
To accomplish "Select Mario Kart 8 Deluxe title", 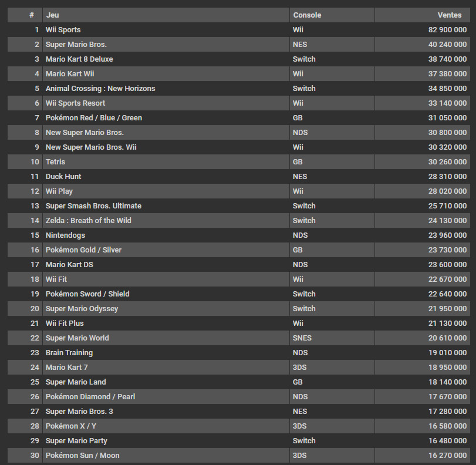I will (79, 59).
